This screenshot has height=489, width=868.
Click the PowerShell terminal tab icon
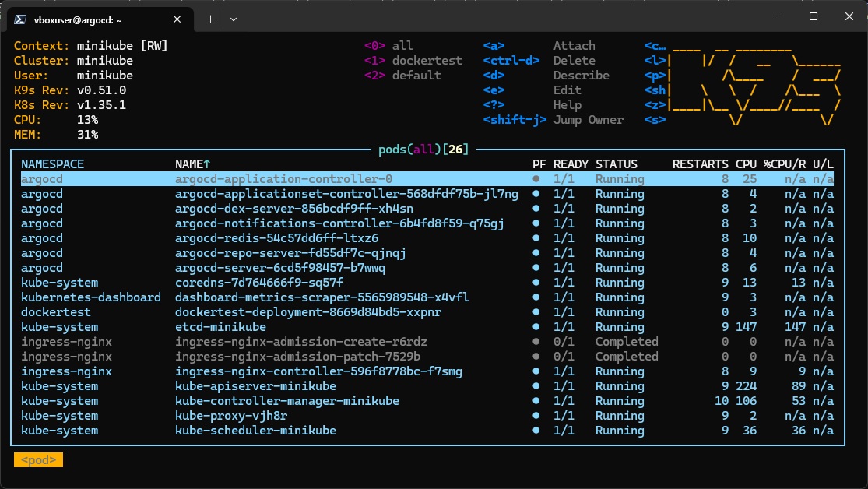click(20, 19)
